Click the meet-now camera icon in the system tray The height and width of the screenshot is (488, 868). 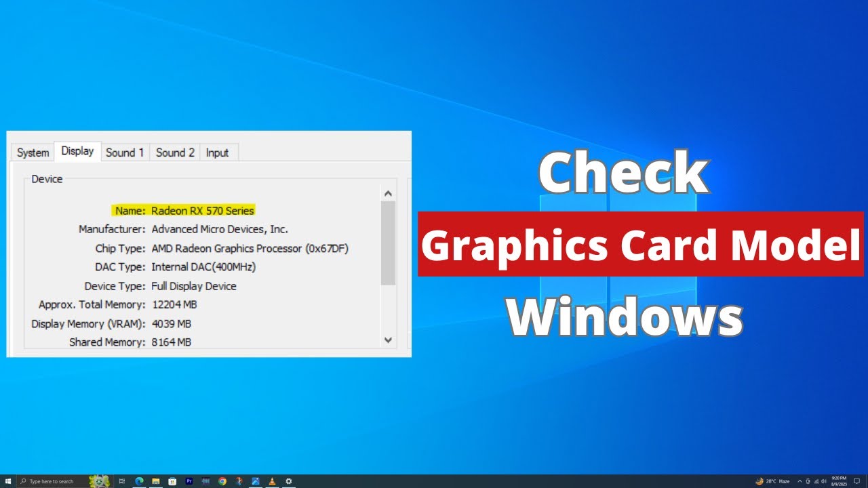click(x=808, y=481)
